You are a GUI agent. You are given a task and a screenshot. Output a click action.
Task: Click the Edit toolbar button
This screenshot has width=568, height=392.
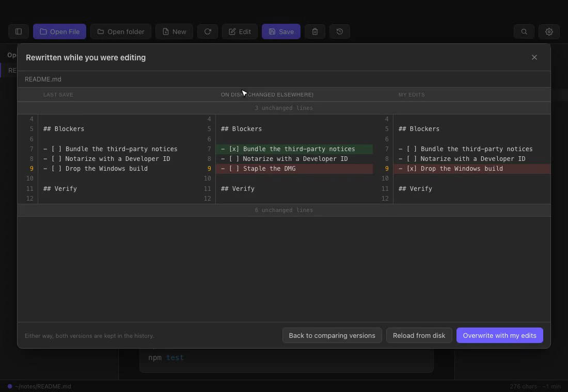[240, 31]
